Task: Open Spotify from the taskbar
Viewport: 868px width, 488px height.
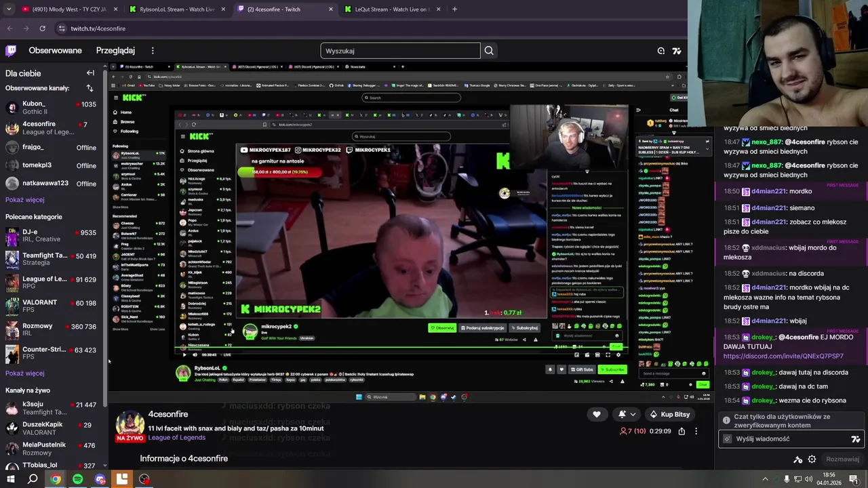Action: [77, 479]
